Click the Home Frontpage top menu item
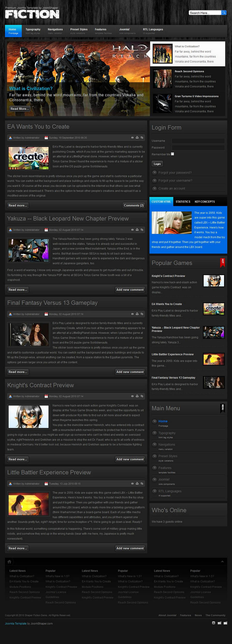Image resolution: width=232 pixels, height=644 pixels. [x=13, y=31]
